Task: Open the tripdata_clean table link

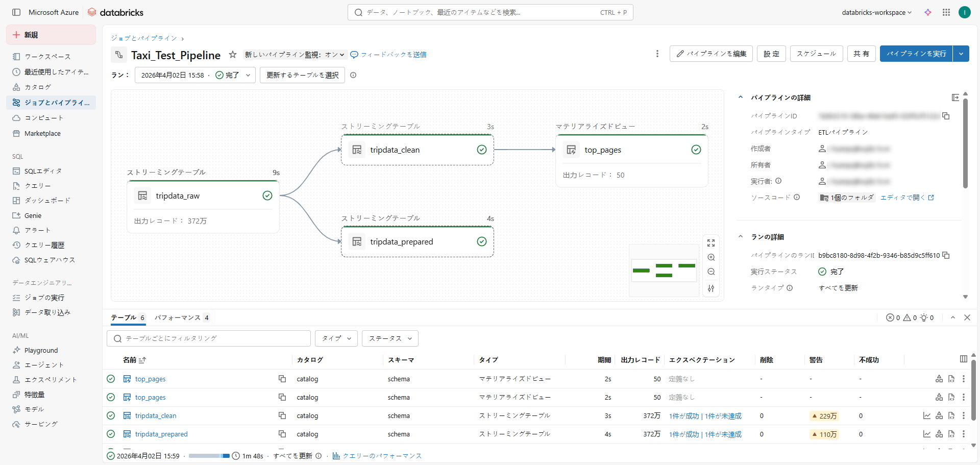Action: click(x=156, y=416)
